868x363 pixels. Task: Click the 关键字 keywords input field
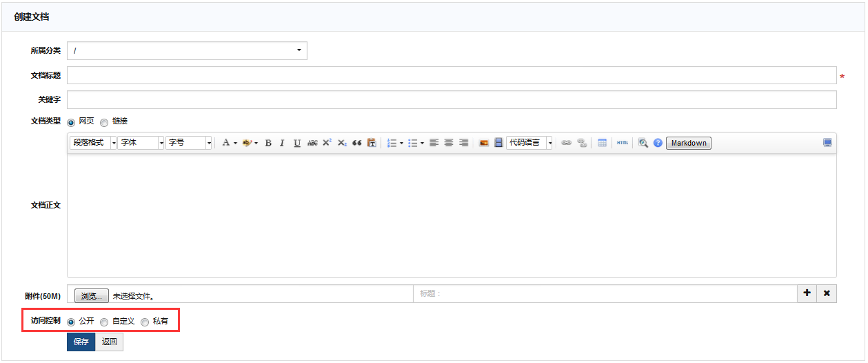[452, 100]
